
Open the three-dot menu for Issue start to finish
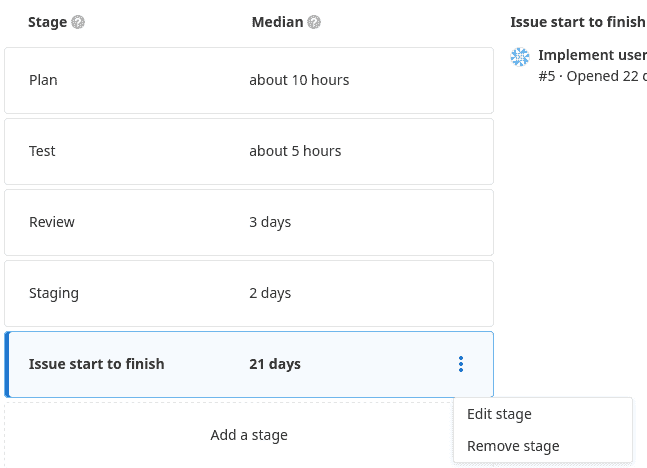pyautogui.click(x=461, y=364)
